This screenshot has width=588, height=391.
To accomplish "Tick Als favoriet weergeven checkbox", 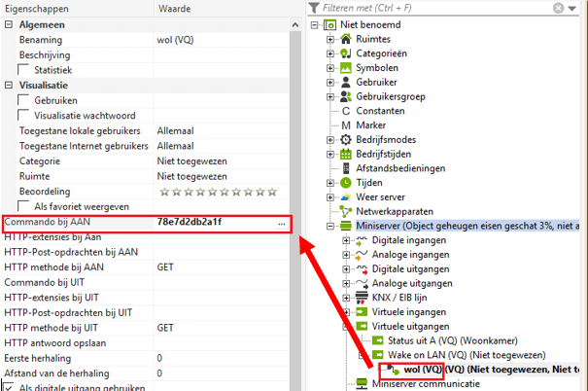I will 24,206.
